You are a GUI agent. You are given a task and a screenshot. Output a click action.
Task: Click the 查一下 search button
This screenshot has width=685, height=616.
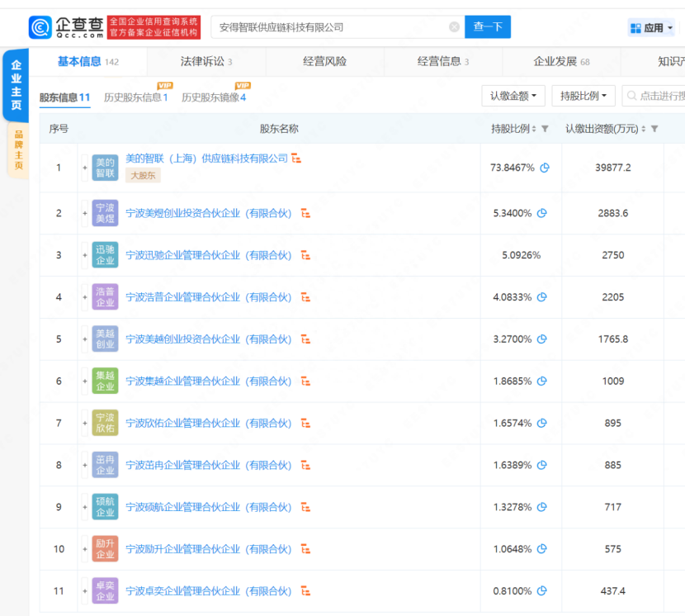tap(488, 26)
